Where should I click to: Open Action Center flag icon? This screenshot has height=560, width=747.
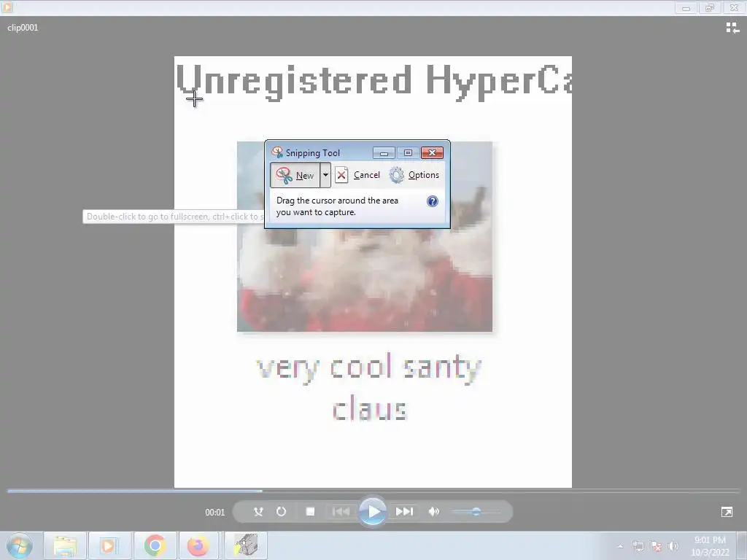[x=656, y=547]
